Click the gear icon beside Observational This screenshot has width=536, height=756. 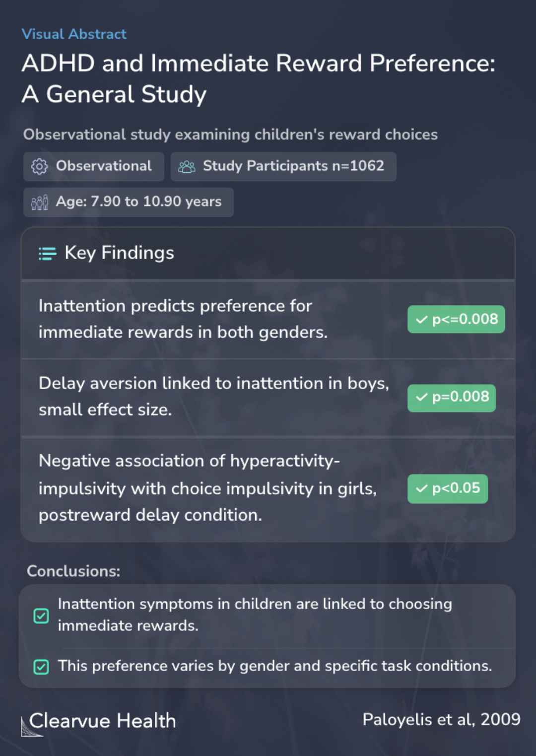39,166
